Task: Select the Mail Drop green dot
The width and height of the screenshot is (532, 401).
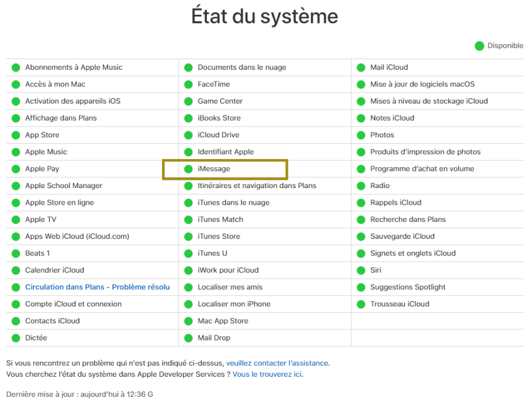Action: coord(189,338)
